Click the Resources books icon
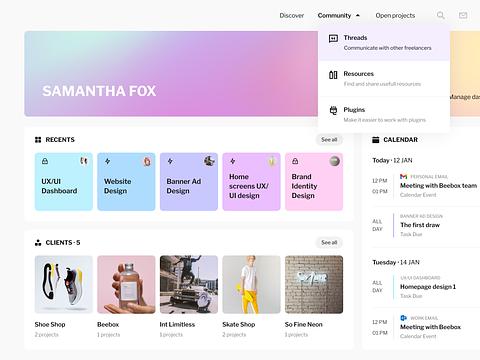 (333, 75)
